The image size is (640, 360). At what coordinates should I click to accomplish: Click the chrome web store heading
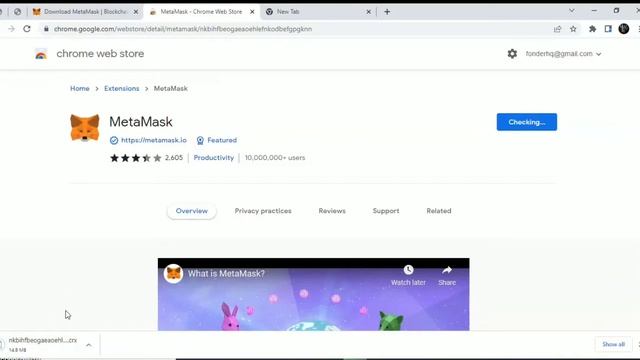100,54
